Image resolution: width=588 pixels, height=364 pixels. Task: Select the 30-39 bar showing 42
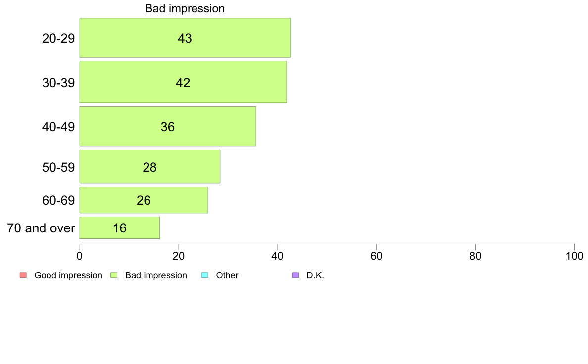183,82
